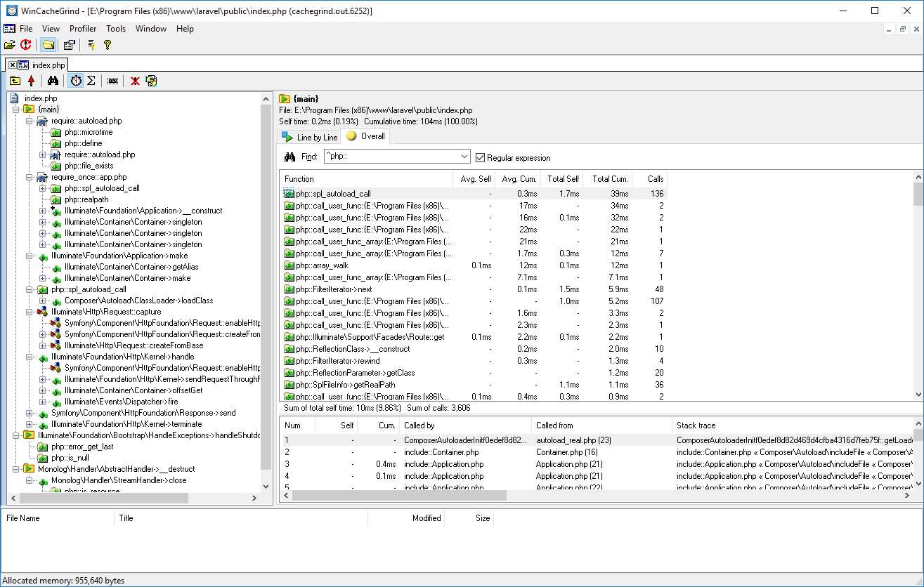Click the Modified column header
The height and width of the screenshot is (587, 924).
pyautogui.click(x=406, y=518)
